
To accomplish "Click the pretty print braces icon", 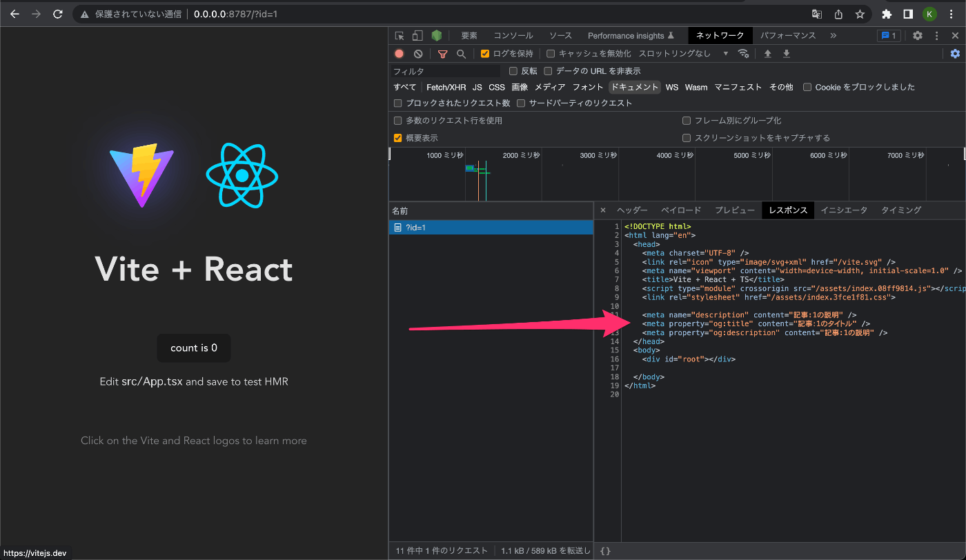I will tap(605, 551).
